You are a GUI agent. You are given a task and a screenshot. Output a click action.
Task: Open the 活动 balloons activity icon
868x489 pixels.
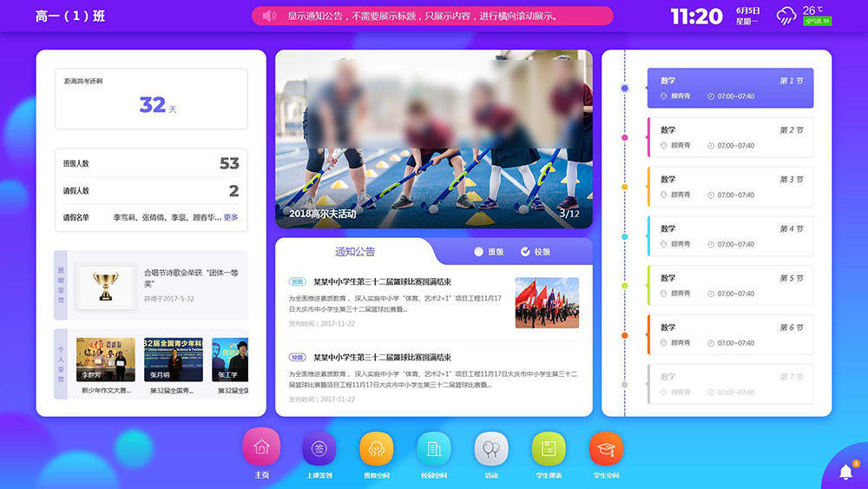(x=491, y=448)
